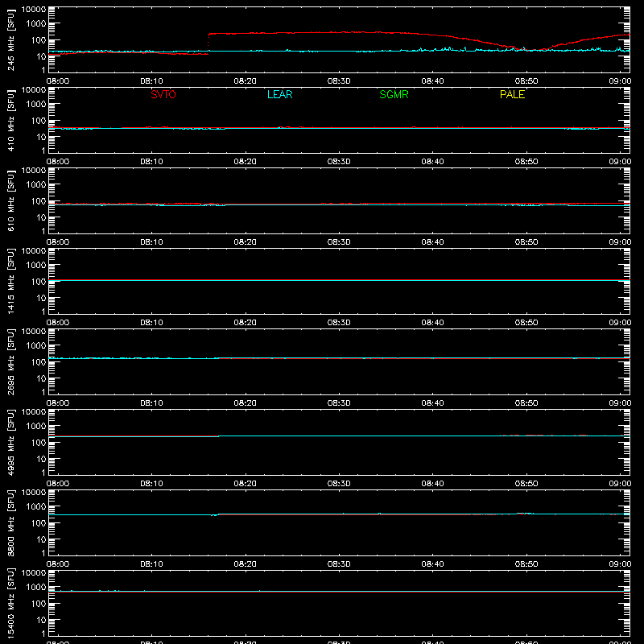This screenshot has width=644, height=644.
Task: Select the '1415 MHz [SFU]' axis label
Action: click(x=10, y=281)
